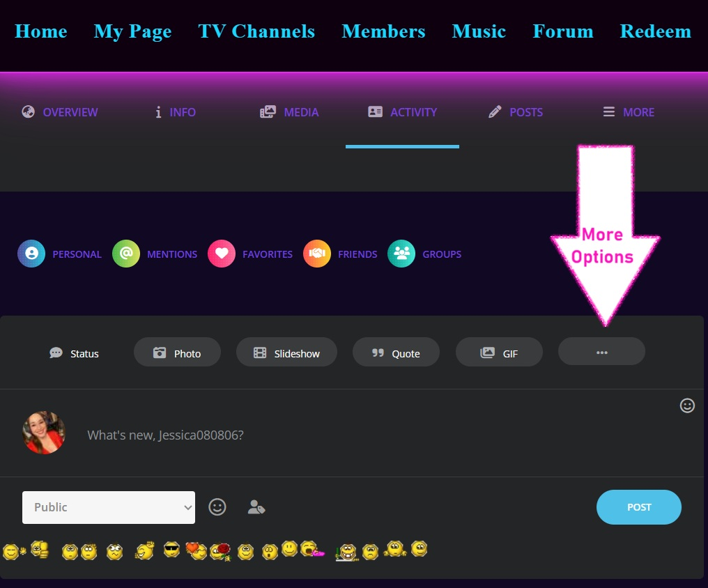Viewport: 708px width, 588px height.
Task: Open TV Channels in top navigation
Action: click(x=256, y=31)
